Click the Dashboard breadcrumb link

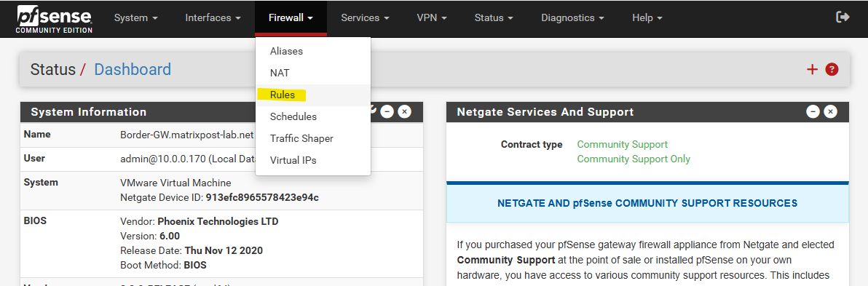133,69
